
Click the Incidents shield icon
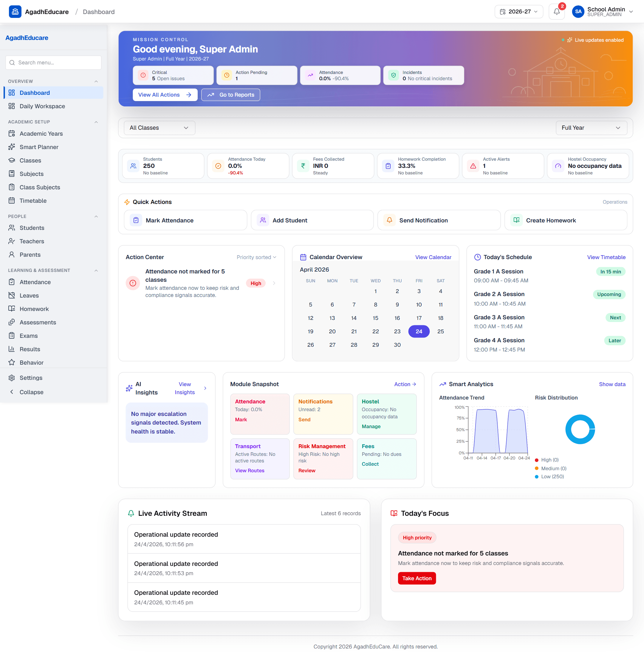tap(393, 75)
